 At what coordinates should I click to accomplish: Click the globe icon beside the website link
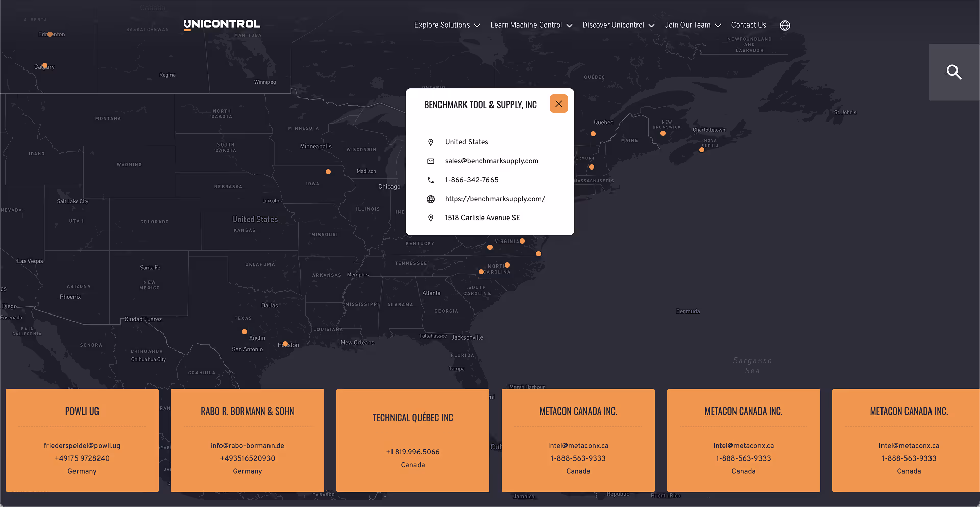431,199
